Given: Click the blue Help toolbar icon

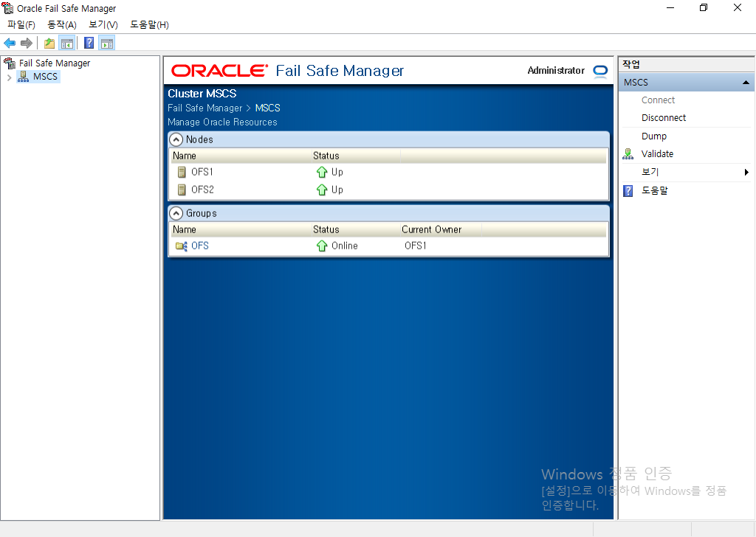Looking at the screenshot, I should [89, 44].
